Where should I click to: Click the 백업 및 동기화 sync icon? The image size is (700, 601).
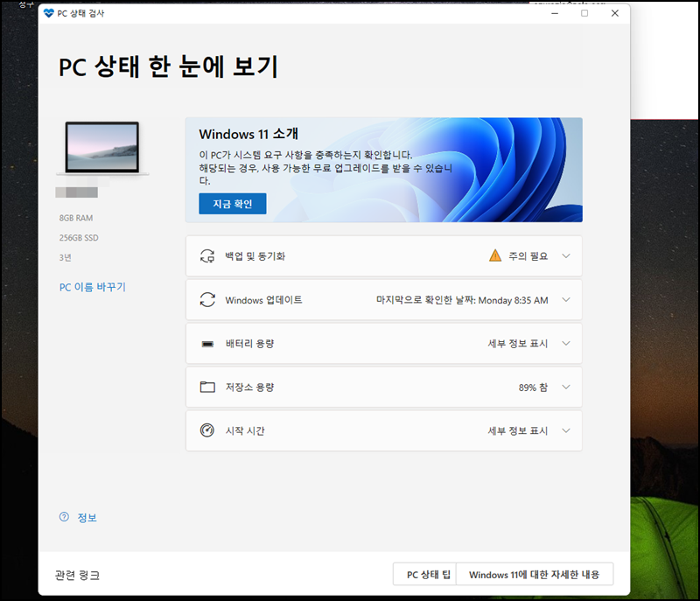pyautogui.click(x=207, y=256)
